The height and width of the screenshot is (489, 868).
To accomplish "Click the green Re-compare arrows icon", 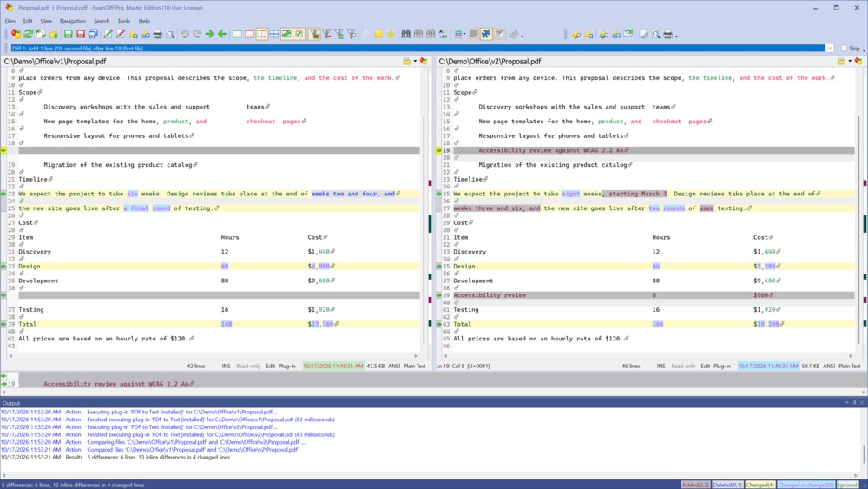I will 29,35.
